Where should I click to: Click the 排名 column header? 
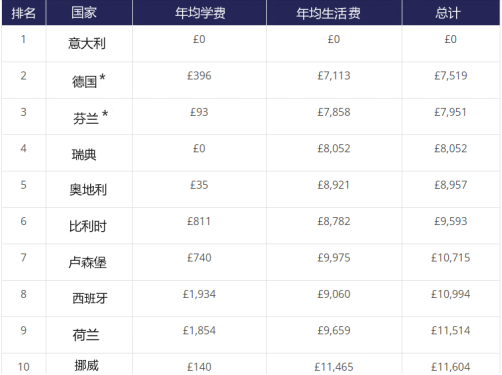click(x=23, y=13)
